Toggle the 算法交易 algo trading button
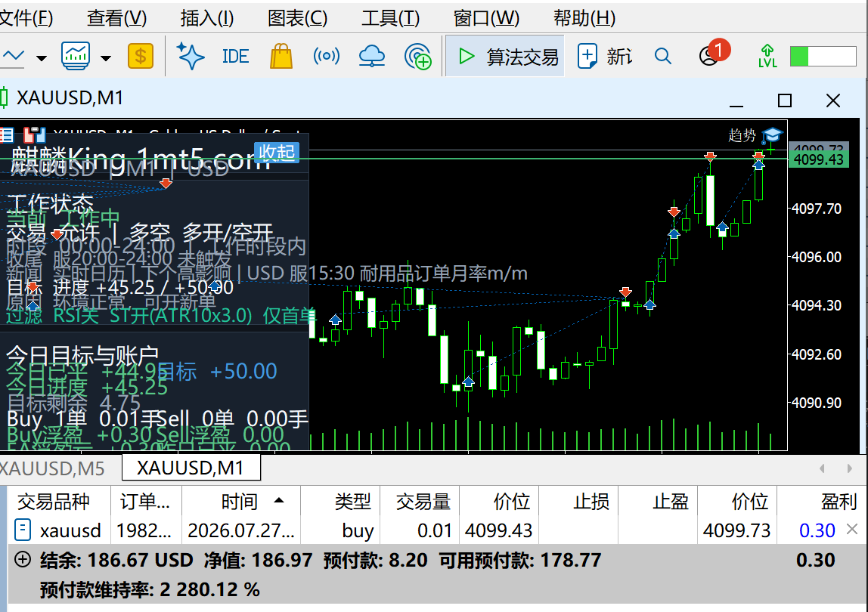The height and width of the screenshot is (612, 868). [505, 56]
